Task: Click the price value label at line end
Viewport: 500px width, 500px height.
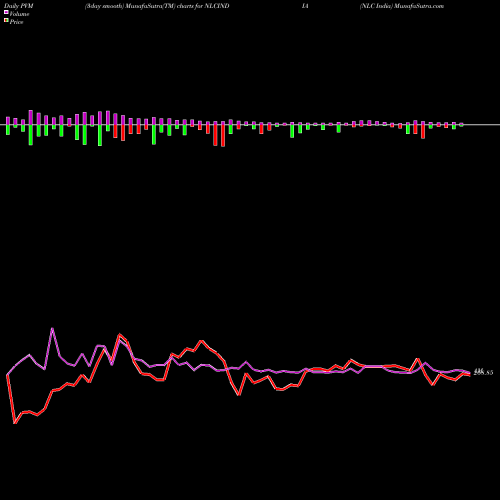Action: (x=483, y=372)
